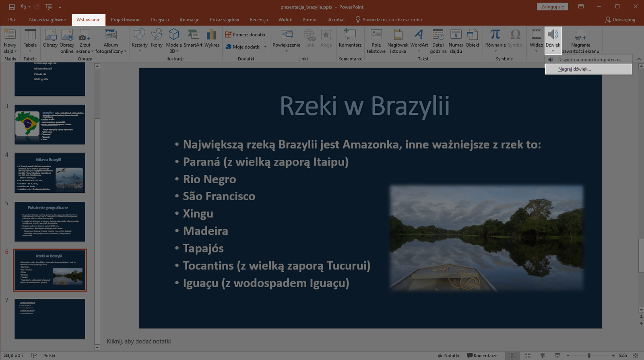Select slide 3 thumbnail with Brazil flag

tap(50, 124)
